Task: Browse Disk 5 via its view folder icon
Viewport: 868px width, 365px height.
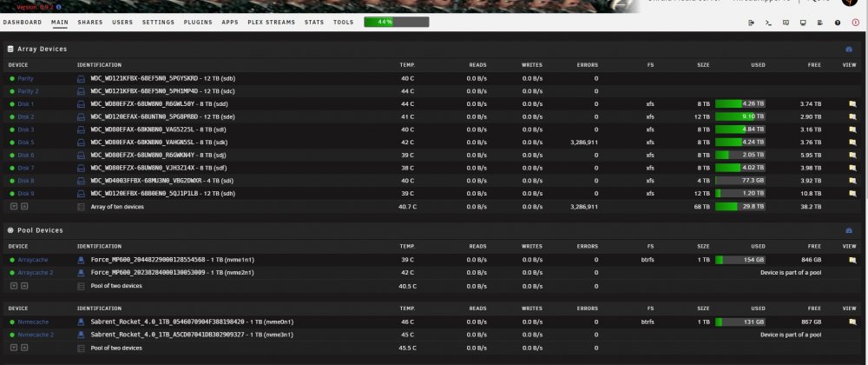Action: pyautogui.click(x=852, y=143)
